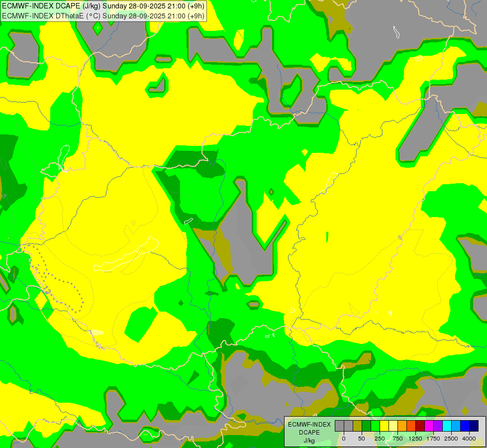Click the '750' tick label on the legend
The width and height of the screenshot is (487, 448).
[x=397, y=439]
